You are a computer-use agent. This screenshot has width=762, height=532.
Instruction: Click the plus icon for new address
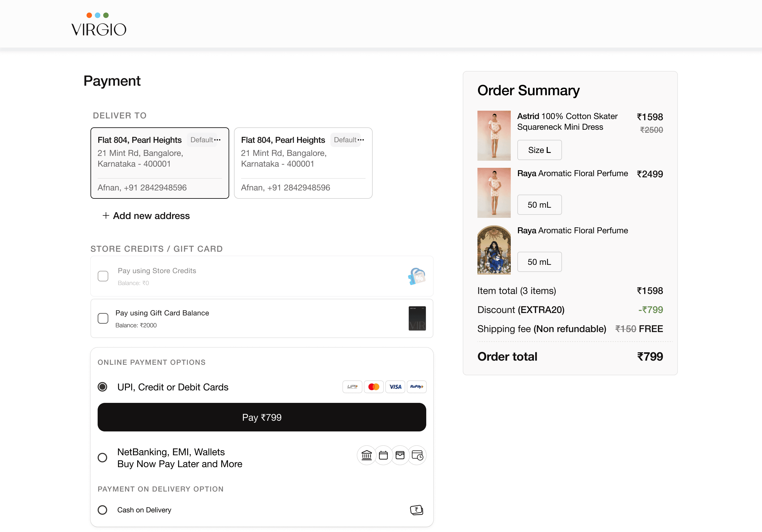pyautogui.click(x=106, y=216)
